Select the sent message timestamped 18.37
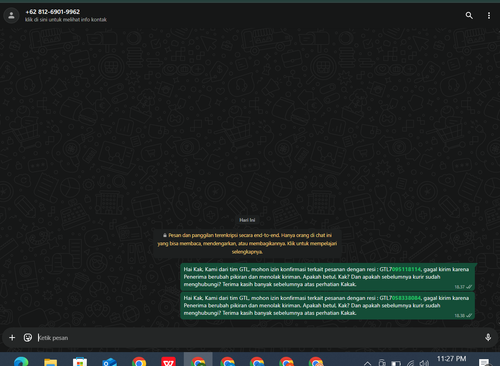 328,277
